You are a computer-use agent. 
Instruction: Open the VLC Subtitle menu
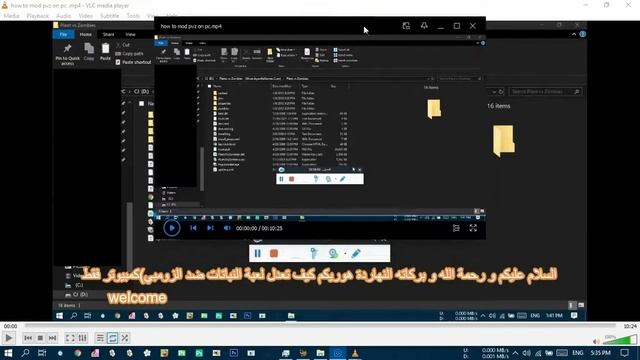coord(109,16)
